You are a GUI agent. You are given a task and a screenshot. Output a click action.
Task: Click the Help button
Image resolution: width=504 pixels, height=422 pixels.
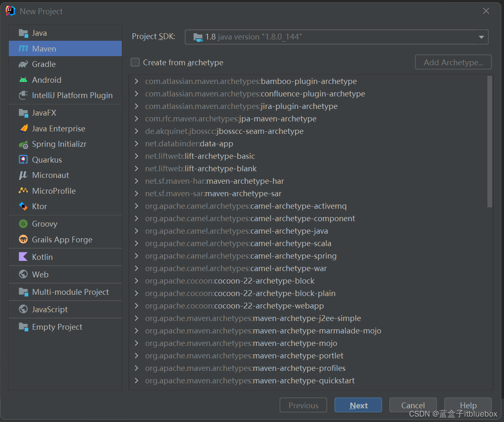[468, 405]
